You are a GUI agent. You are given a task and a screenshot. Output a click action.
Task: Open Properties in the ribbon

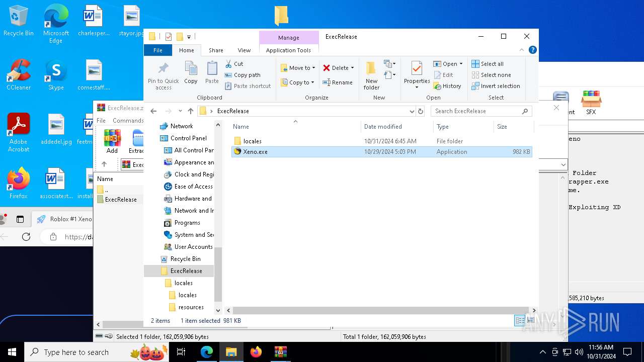pos(417,76)
